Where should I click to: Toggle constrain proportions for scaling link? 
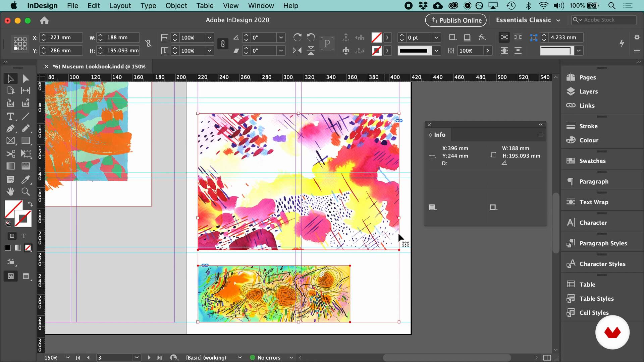coord(223,44)
